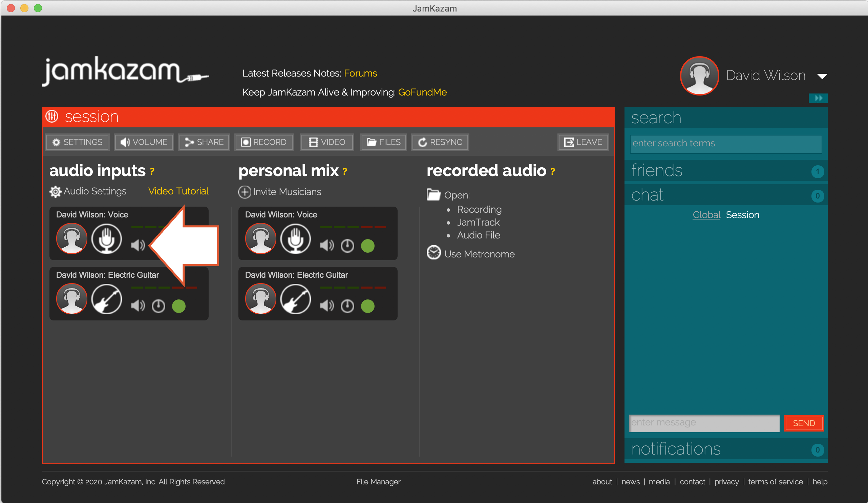
Task: Click the enter search terms field
Action: click(725, 143)
